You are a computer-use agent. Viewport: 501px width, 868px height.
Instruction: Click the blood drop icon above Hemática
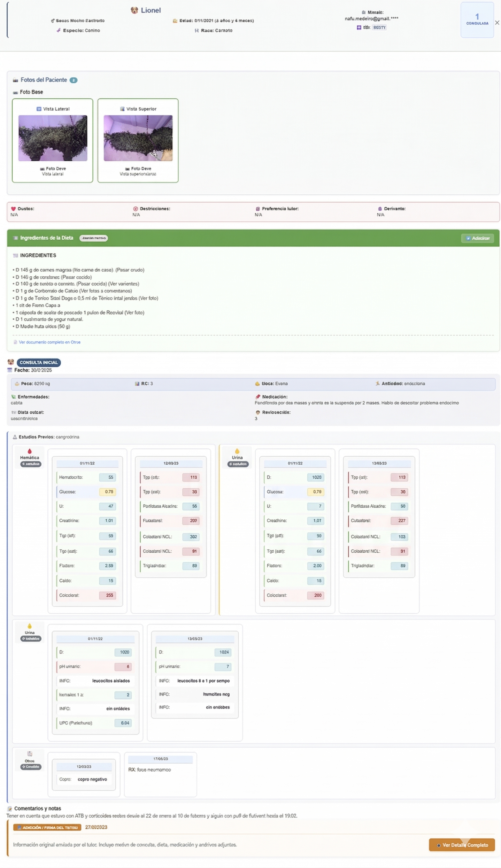30,451
